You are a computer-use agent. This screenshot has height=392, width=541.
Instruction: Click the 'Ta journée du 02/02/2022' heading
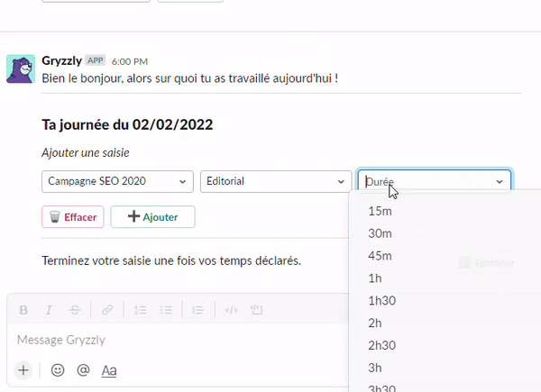[x=127, y=124]
